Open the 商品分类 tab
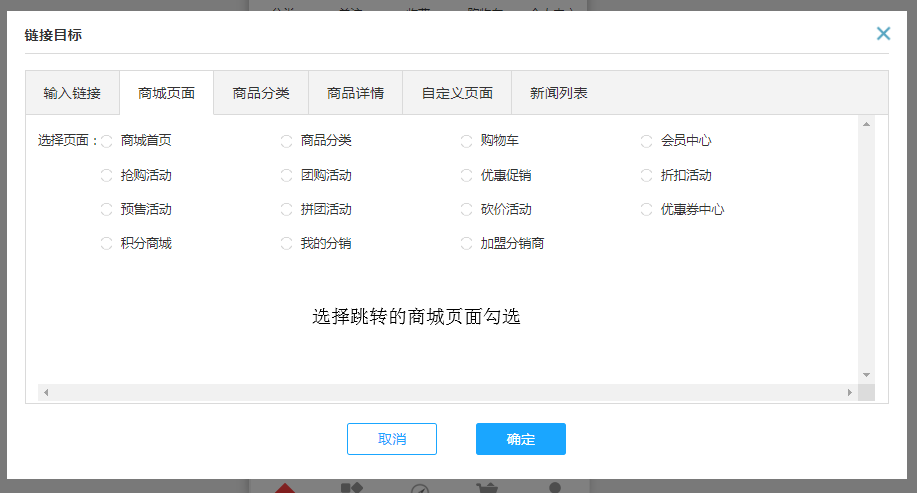Viewport: 917px width, 493px height. (x=261, y=93)
